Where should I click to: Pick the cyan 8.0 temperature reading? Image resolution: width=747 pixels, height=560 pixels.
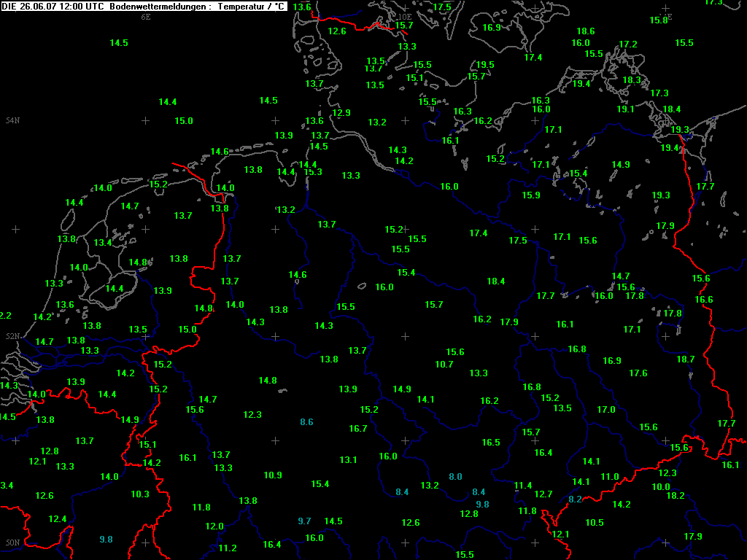(455, 477)
